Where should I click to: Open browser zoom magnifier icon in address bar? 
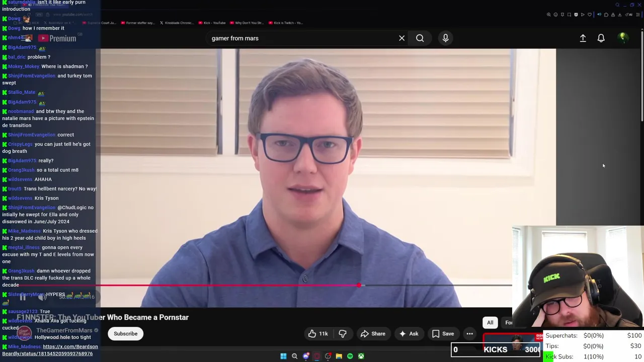[x=549, y=15]
